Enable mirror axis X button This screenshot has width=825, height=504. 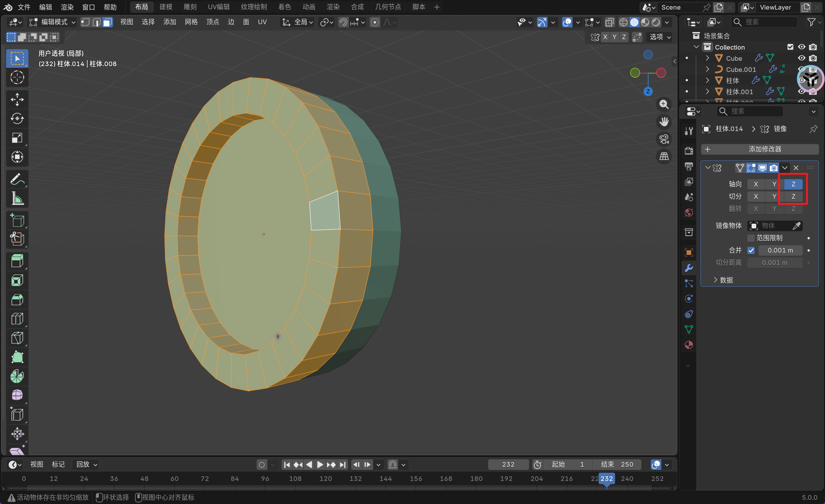756,184
